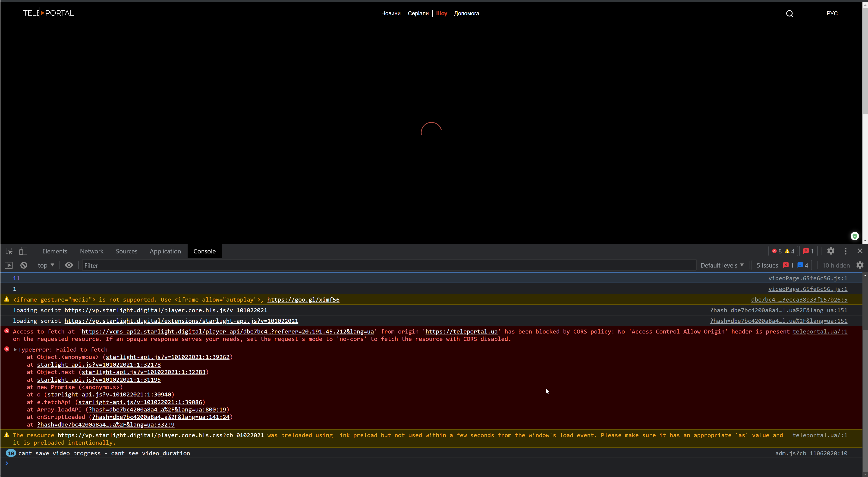Select the inspect element tool
868x477 pixels.
9,251
